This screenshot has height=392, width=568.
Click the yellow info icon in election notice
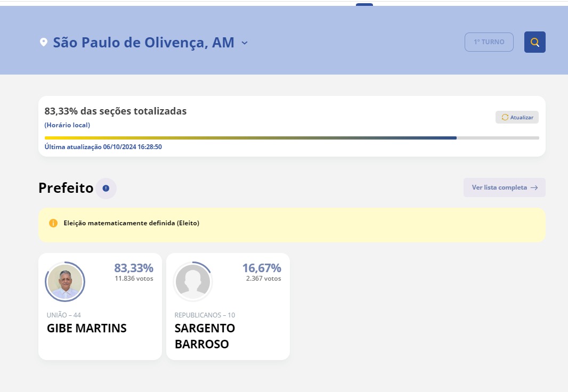[53, 223]
